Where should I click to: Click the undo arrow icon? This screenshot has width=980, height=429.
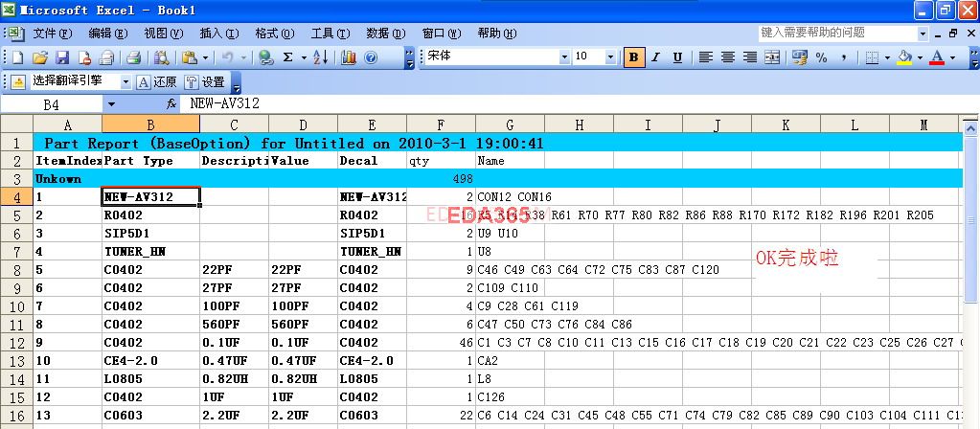[x=227, y=58]
